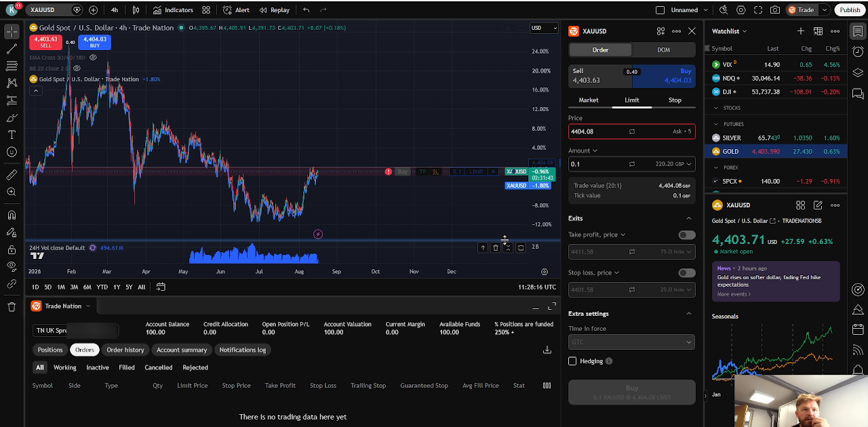Collapse the STOCKS watchlist section
The width and height of the screenshot is (868, 427).
click(716, 108)
